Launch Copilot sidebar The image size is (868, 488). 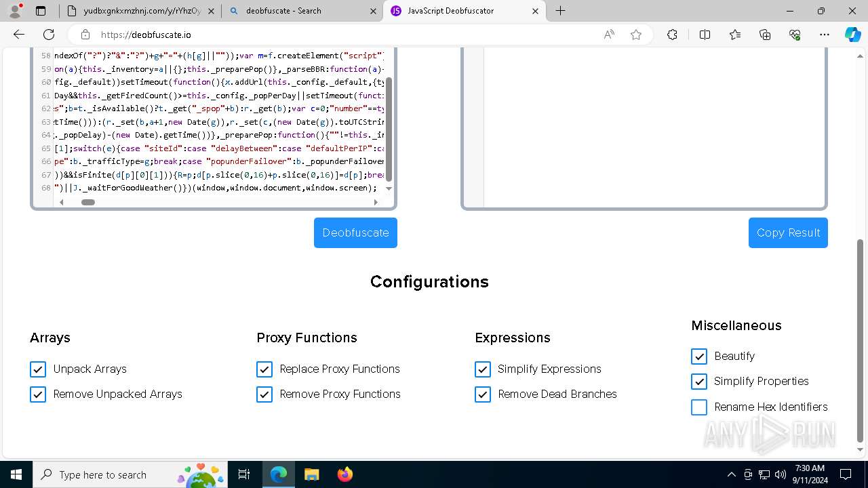[x=852, y=35]
